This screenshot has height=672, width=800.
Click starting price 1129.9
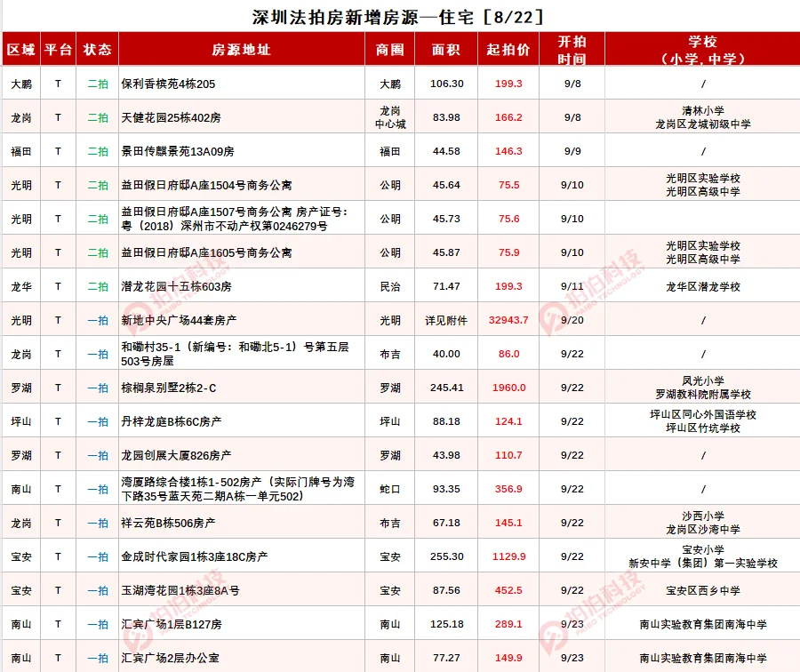[x=508, y=556]
